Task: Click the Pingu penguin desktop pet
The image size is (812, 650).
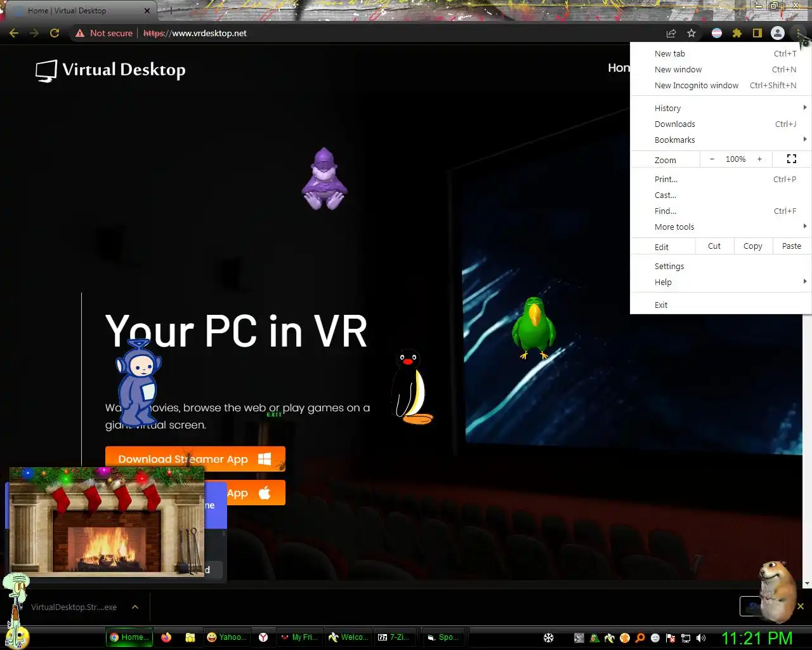Action: pos(411,386)
